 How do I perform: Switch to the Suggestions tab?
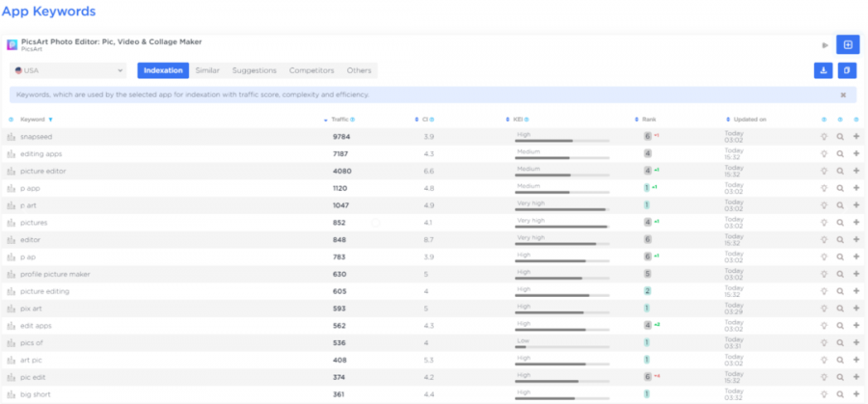255,70
